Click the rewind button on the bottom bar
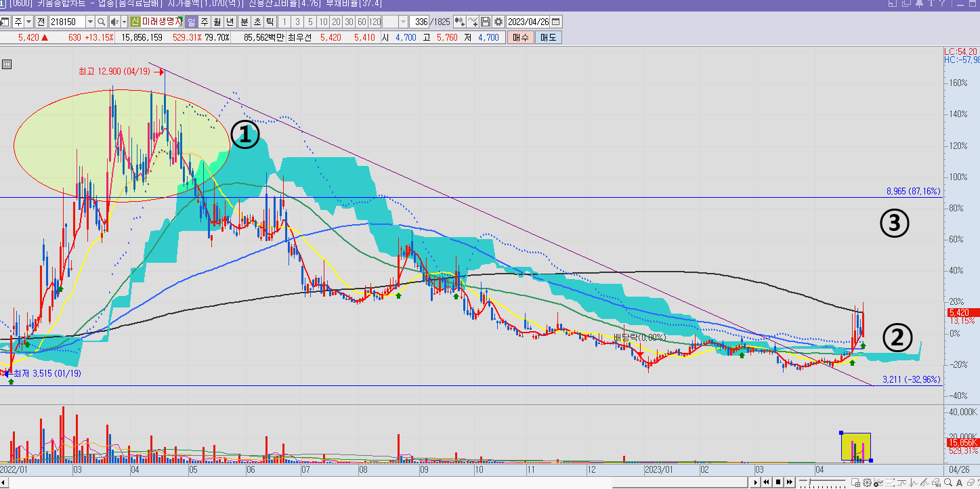The width and height of the screenshot is (980, 489). pos(767,482)
